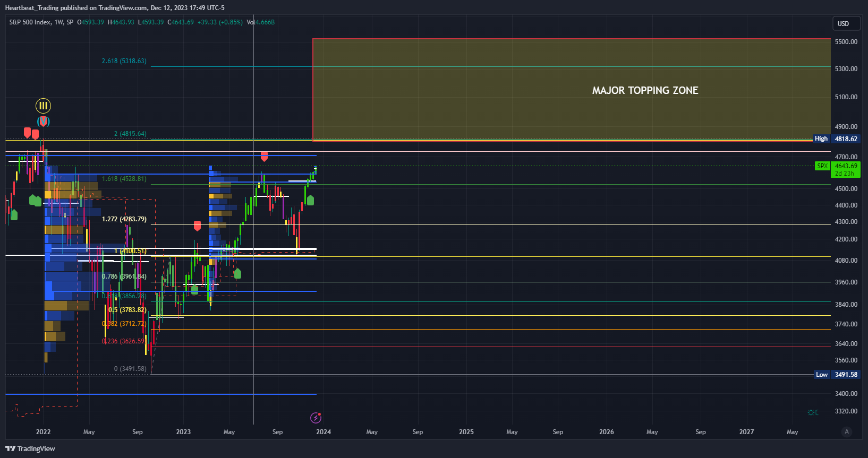Select the (V) wave label with red marker
The width and height of the screenshot is (868, 458).
click(x=43, y=122)
